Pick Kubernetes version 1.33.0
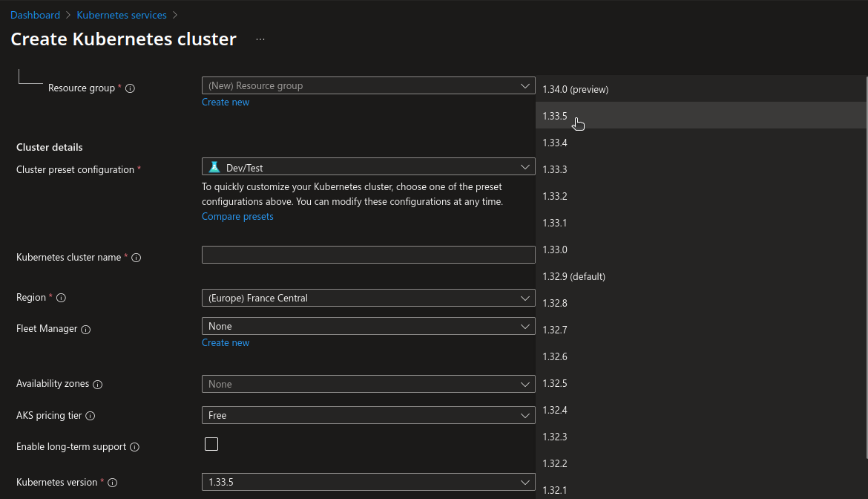Screen dimensions: 868x499 coord(555,249)
